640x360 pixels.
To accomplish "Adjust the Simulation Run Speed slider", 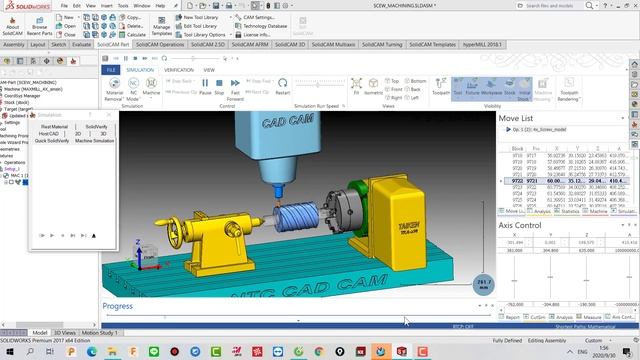I will 319,84.
